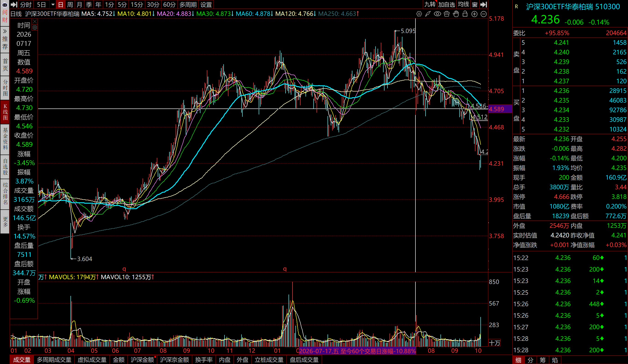
Task: Click 加自选 to add to watchlist
Action: point(447,4)
